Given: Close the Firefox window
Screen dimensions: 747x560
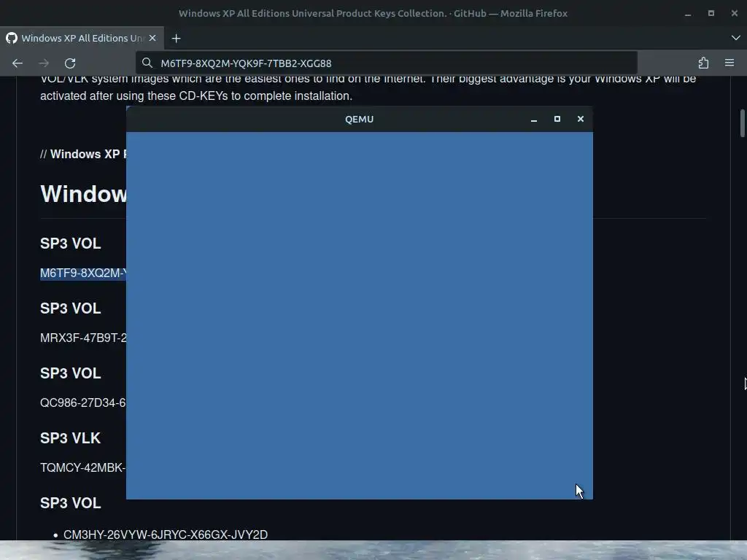Looking at the screenshot, I should pyautogui.click(x=734, y=13).
